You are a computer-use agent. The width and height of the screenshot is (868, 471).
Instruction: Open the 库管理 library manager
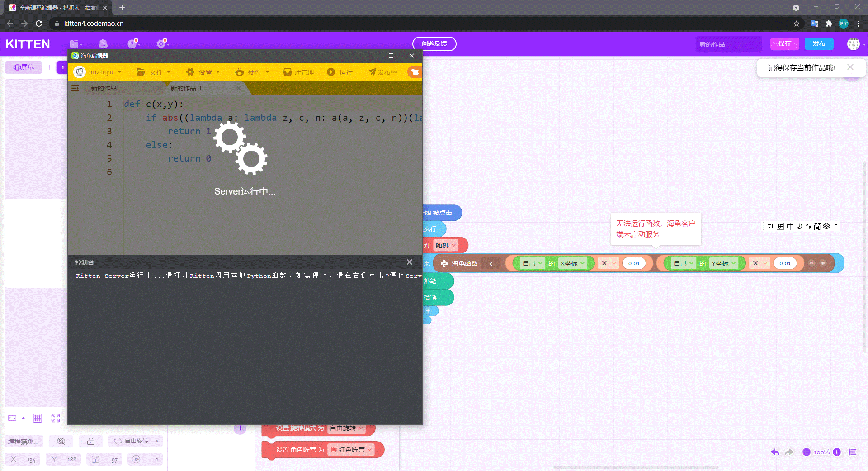tap(298, 72)
